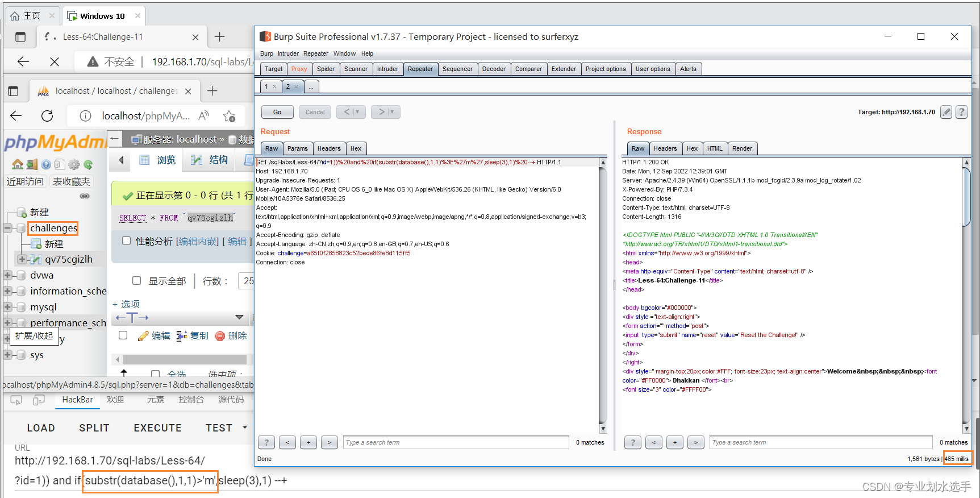Open Burp Decoder tab
The image size is (980, 498).
pyautogui.click(x=494, y=69)
